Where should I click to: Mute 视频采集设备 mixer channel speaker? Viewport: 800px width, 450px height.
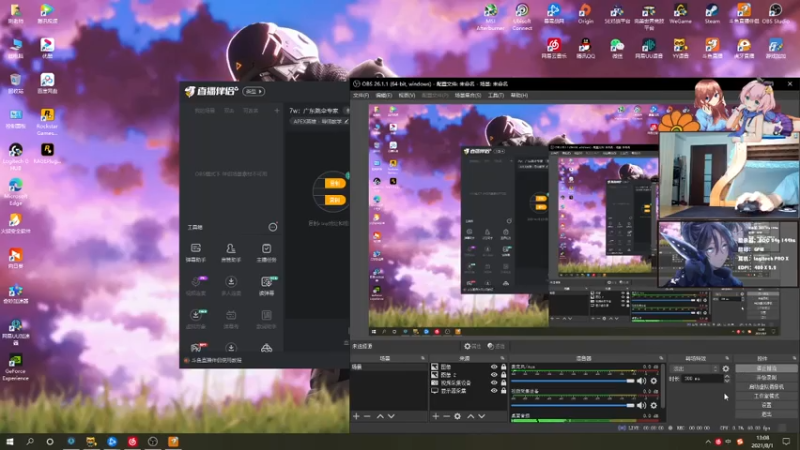(x=641, y=405)
